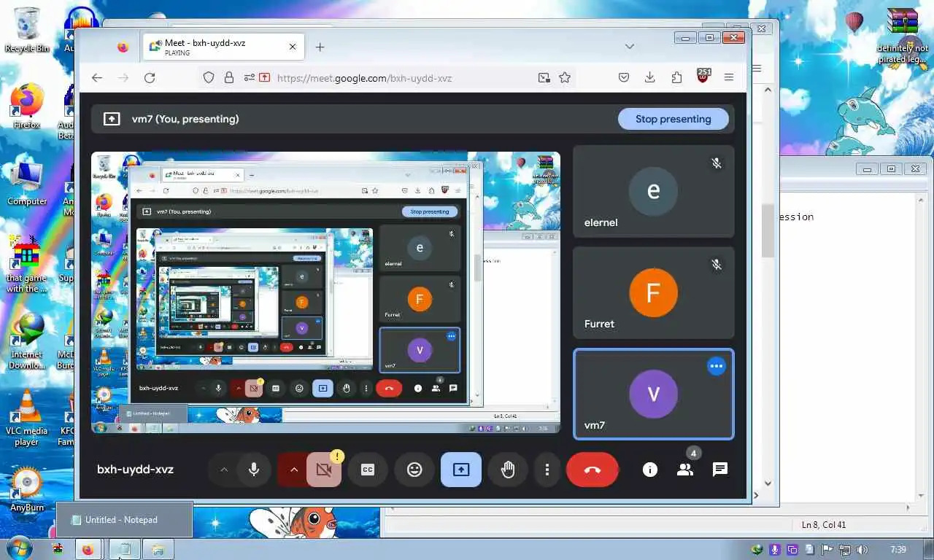This screenshot has width=934, height=560.
Task: Click the screen sharing indicator in address bar
Action: pyautogui.click(x=264, y=77)
